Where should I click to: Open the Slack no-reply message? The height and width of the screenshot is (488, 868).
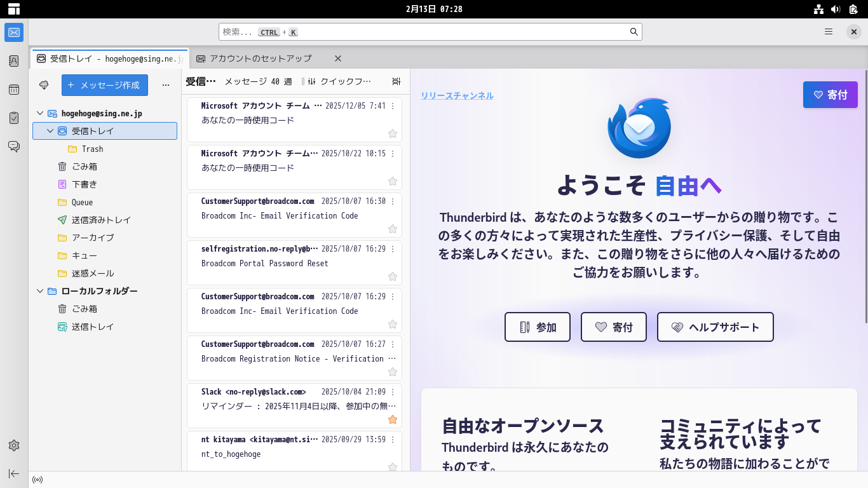coord(294,405)
